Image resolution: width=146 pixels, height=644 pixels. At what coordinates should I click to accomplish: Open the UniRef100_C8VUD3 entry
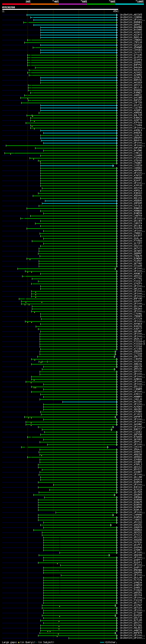point(131,50)
